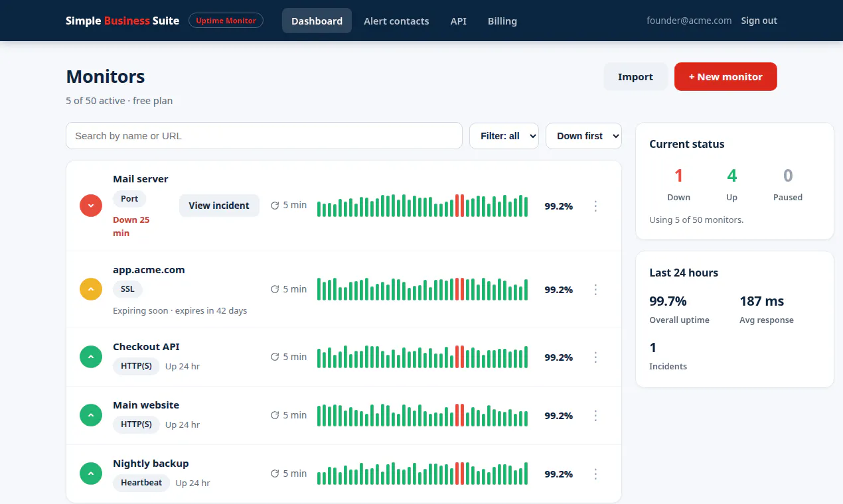Open the Main website monitor name
Viewport: 843px width, 504px height.
tap(146, 405)
